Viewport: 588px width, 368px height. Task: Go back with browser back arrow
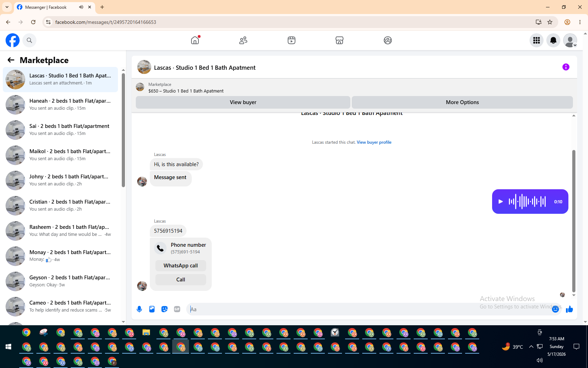(x=8, y=22)
